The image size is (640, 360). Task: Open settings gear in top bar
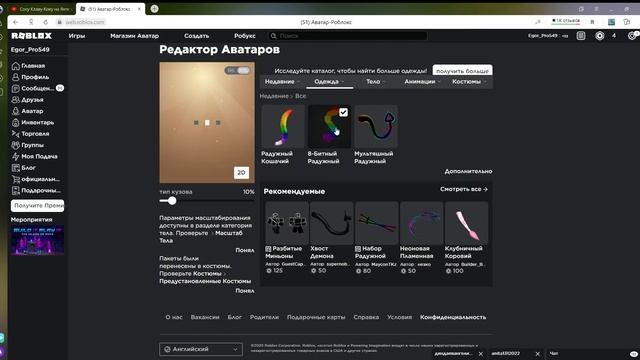pyautogui.click(x=632, y=36)
